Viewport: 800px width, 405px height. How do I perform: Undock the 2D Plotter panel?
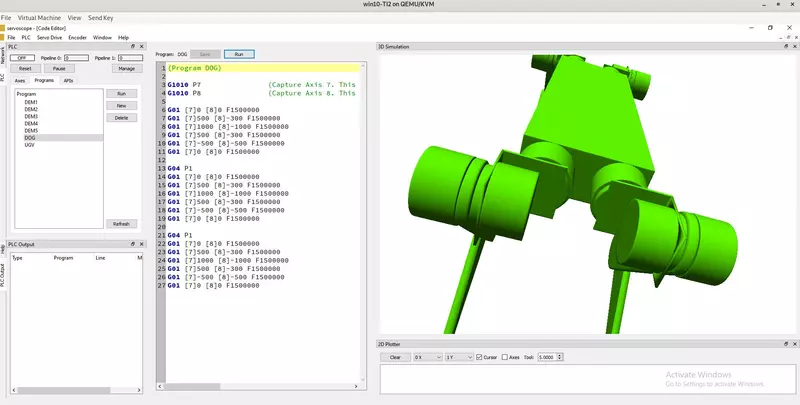tap(784, 343)
